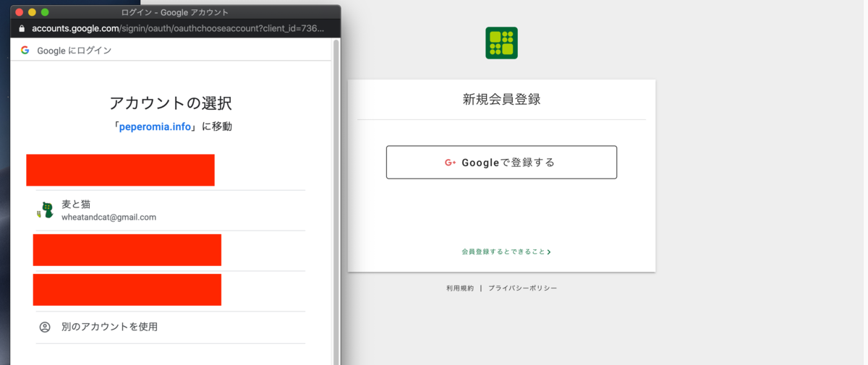Click the 麦と猫 account avatar
This screenshot has height=365, width=868.
click(46, 210)
